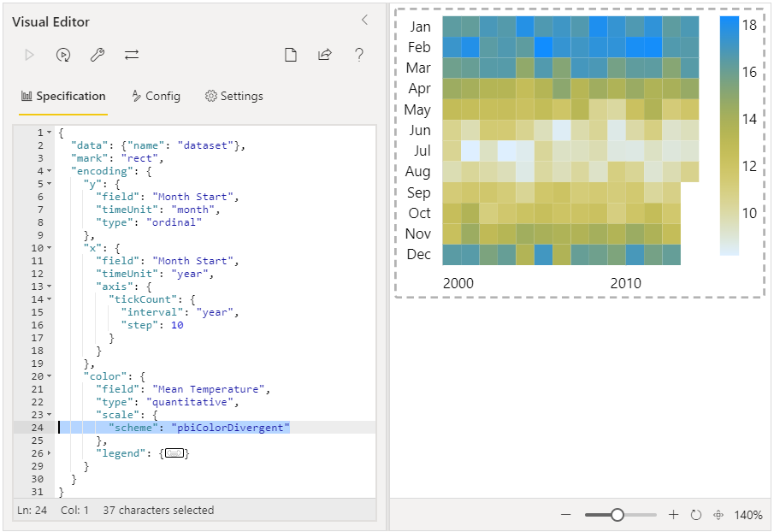This screenshot has width=774, height=532.
Task: Click the folded code placeholder in the legend line
Action: [174, 453]
